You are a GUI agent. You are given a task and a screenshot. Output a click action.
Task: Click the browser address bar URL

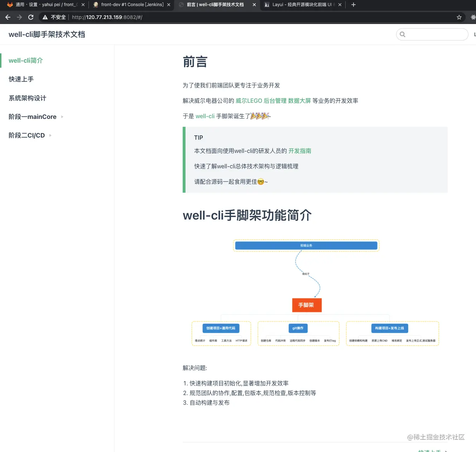point(107,17)
